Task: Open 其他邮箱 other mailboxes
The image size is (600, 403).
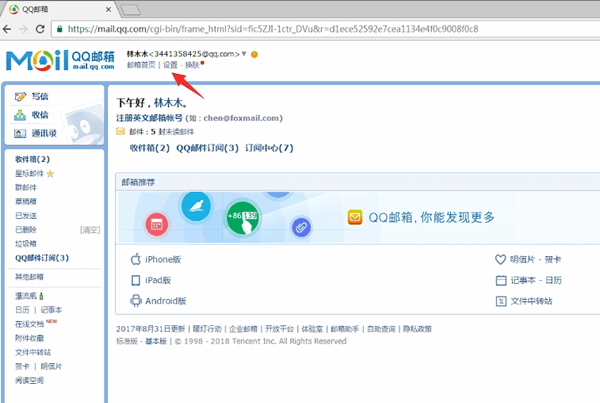Action: point(29,277)
